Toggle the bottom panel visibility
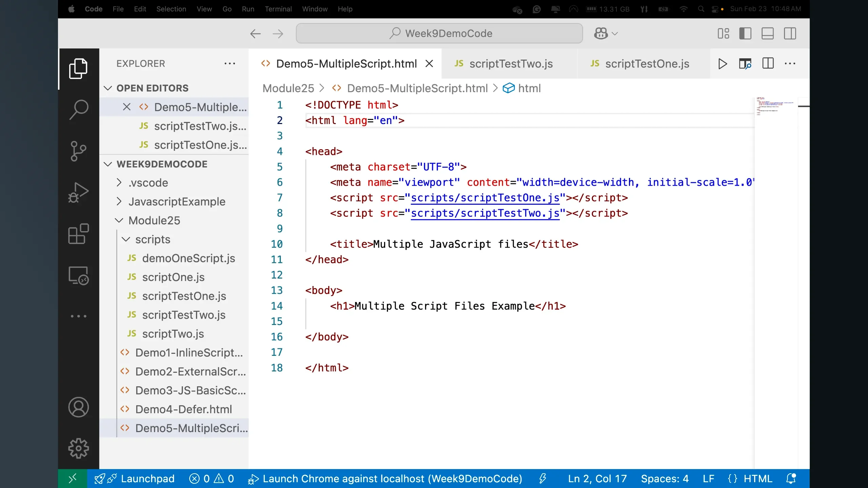This screenshot has width=868, height=488. click(x=768, y=33)
